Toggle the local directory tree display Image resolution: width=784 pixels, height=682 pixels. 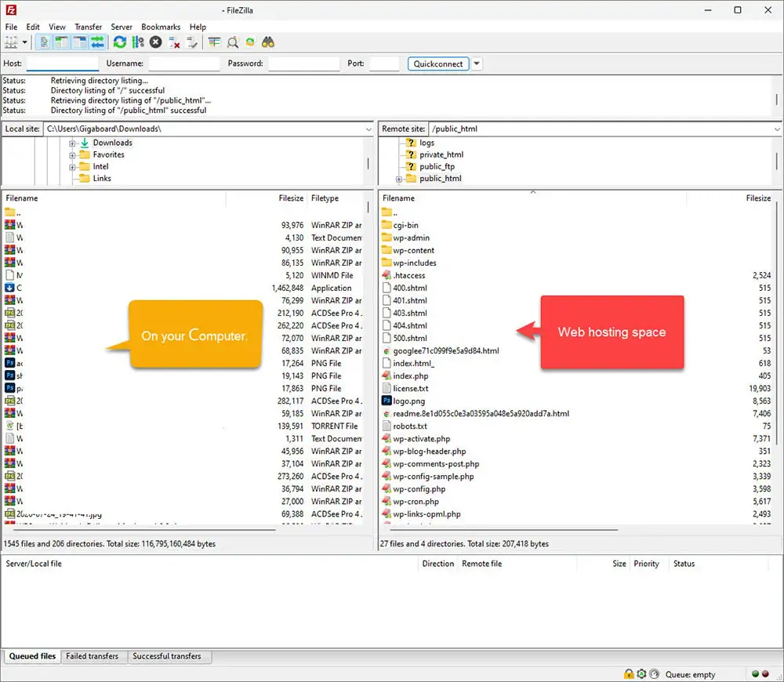click(x=61, y=42)
